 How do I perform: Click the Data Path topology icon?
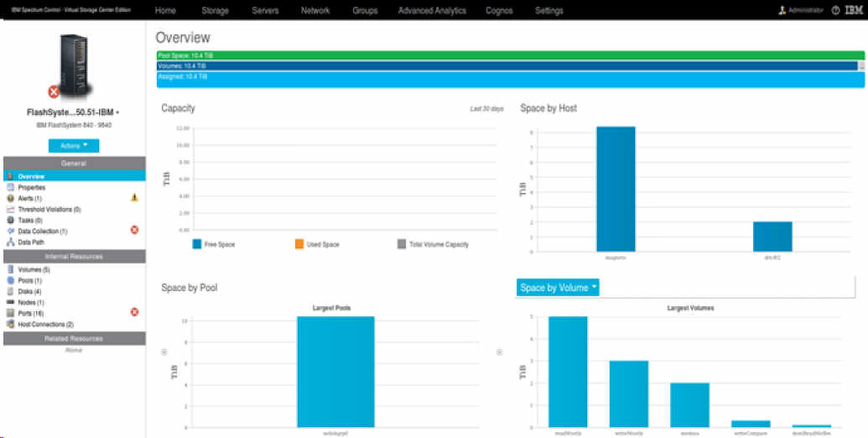point(10,242)
